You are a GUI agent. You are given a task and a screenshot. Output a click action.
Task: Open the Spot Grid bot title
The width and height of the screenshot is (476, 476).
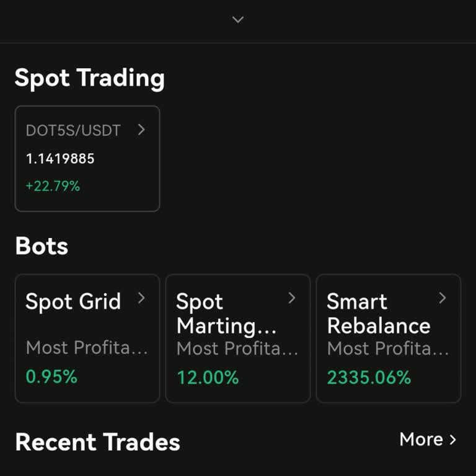pyautogui.click(x=73, y=301)
